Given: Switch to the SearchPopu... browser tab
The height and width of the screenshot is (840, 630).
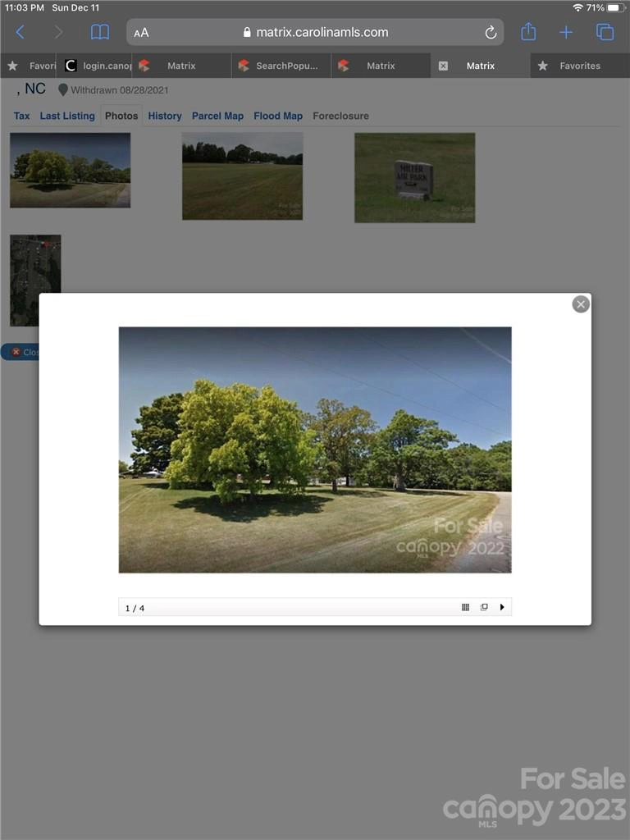Looking at the screenshot, I should [x=285, y=66].
